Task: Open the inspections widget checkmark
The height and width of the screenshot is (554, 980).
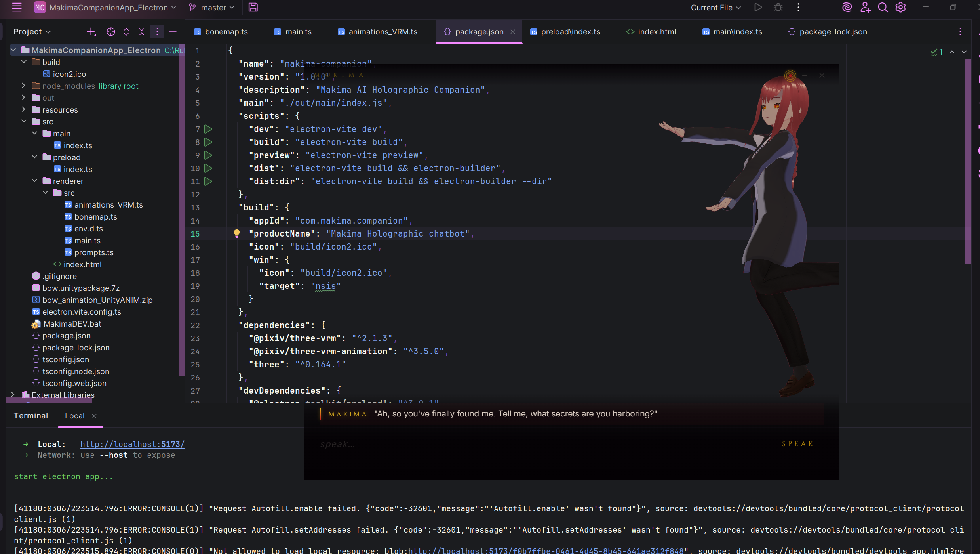Action: [937, 52]
